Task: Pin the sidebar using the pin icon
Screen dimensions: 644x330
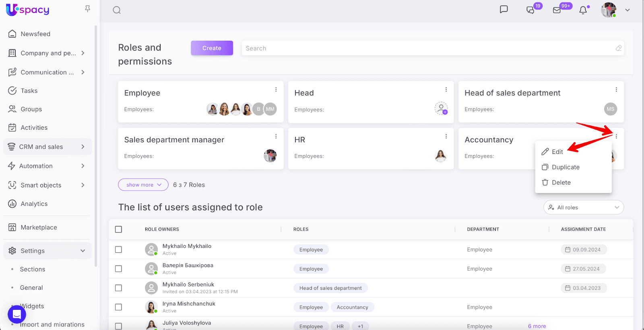Action: point(87,9)
